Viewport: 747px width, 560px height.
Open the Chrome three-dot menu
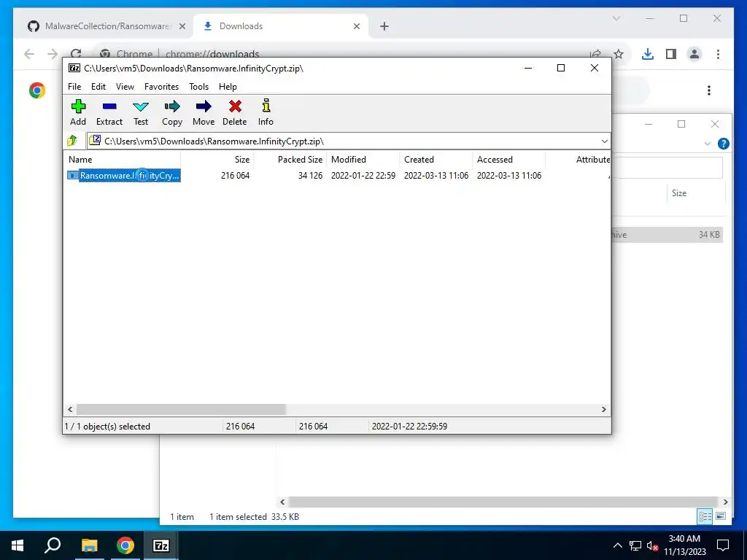(x=718, y=54)
